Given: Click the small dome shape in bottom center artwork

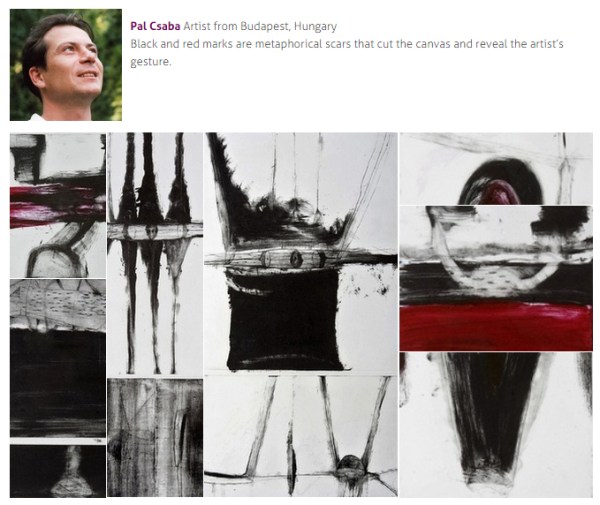Looking at the screenshot, I should point(350,464).
